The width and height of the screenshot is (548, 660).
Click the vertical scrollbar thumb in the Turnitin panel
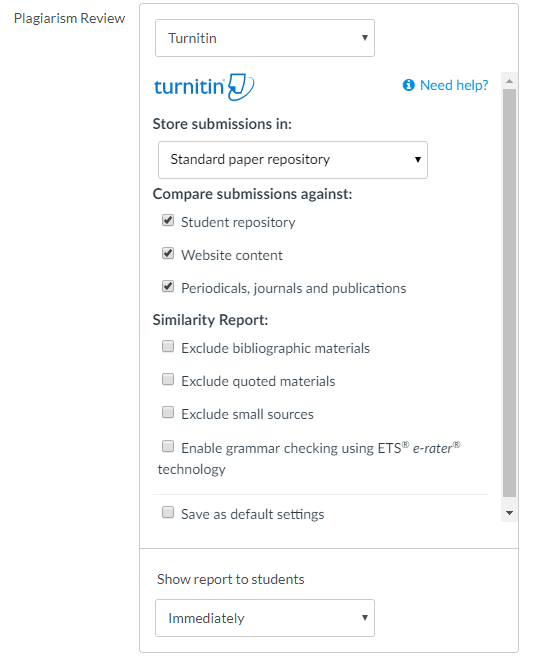509,293
